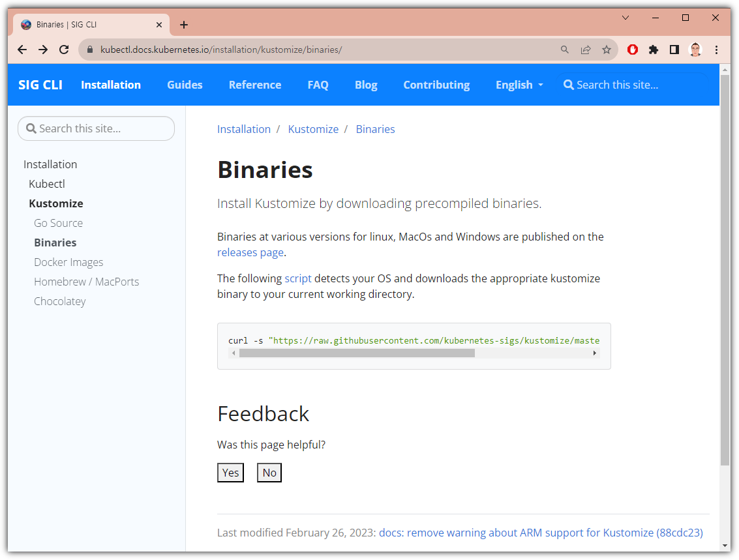Bookmark this page with the star icon
739x560 pixels.
(607, 50)
